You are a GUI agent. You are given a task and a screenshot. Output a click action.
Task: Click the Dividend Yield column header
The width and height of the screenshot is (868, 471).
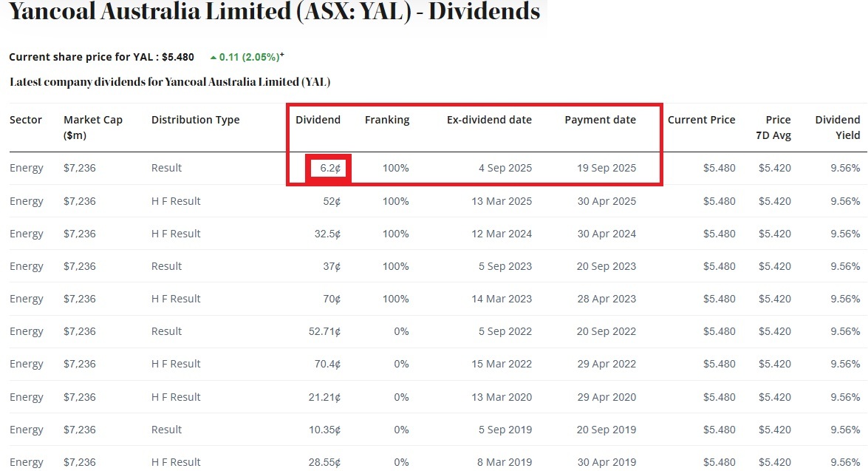click(x=837, y=126)
